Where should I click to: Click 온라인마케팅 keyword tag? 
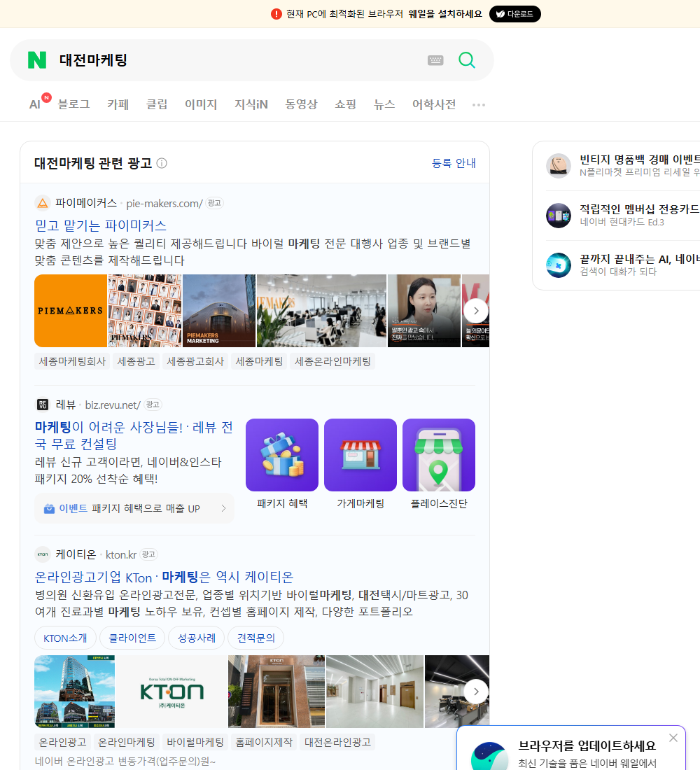[x=126, y=742]
